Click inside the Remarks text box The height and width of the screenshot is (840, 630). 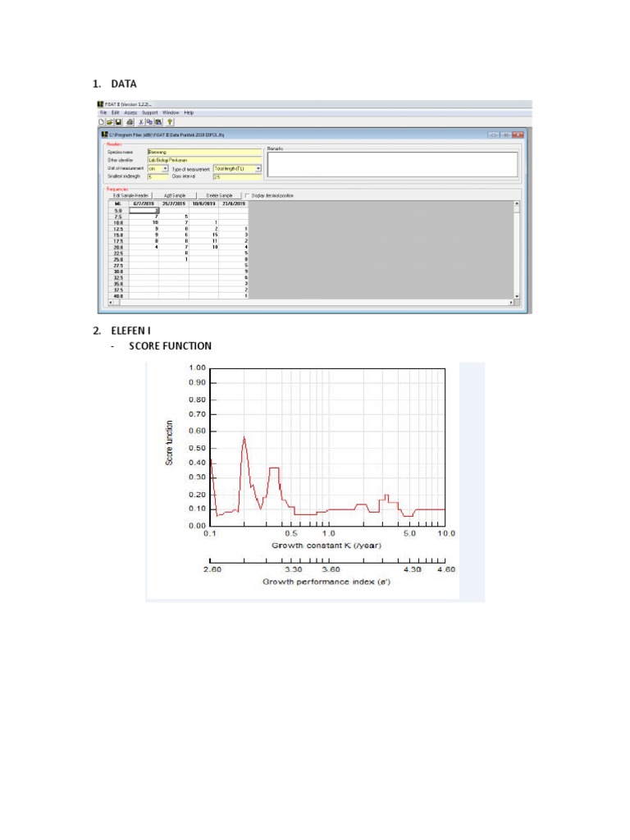click(x=392, y=164)
